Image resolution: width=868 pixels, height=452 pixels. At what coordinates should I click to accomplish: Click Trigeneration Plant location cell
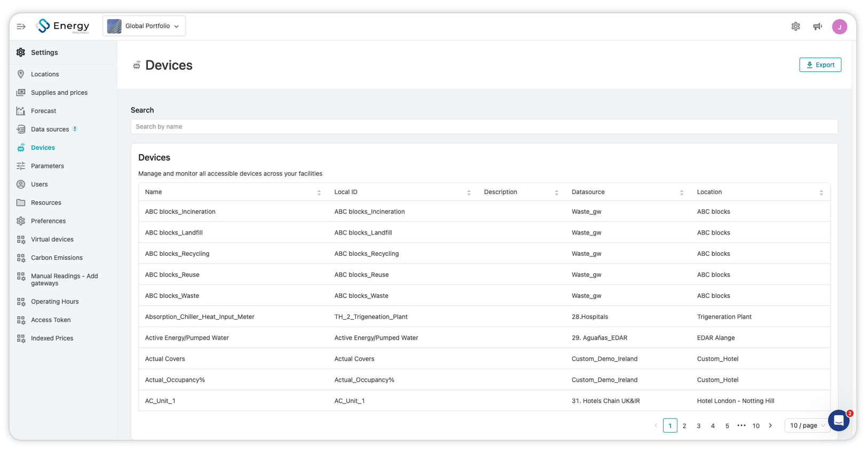pos(724,317)
